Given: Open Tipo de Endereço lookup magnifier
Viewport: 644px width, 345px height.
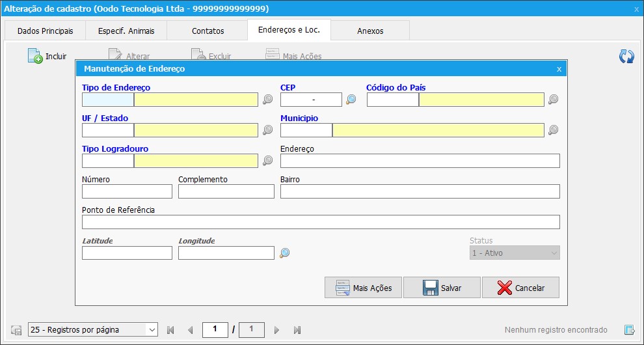Looking at the screenshot, I should pyautogui.click(x=268, y=99).
